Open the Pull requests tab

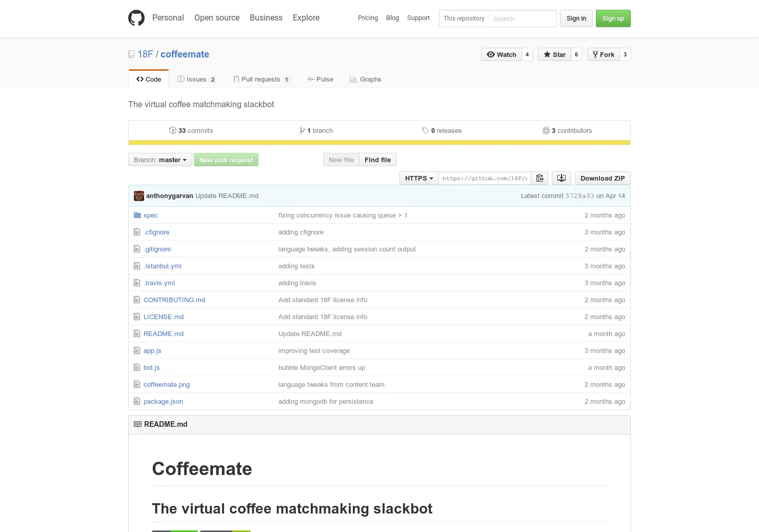pyautogui.click(x=261, y=79)
